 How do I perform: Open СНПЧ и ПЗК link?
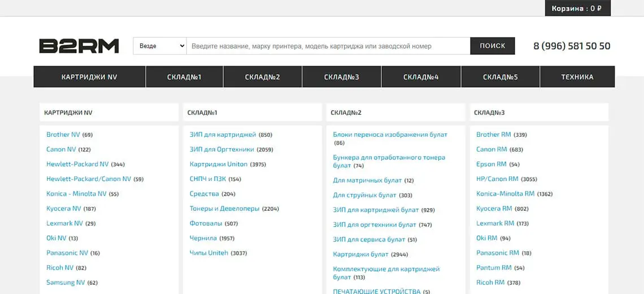pyautogui.click(x=208, y=179)
